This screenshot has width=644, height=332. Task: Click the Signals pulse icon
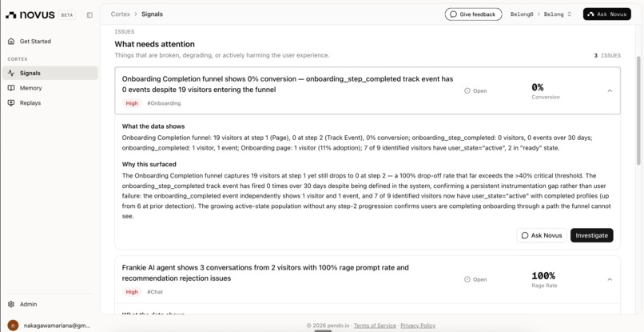pyautogui.click(x=11, y=74)
